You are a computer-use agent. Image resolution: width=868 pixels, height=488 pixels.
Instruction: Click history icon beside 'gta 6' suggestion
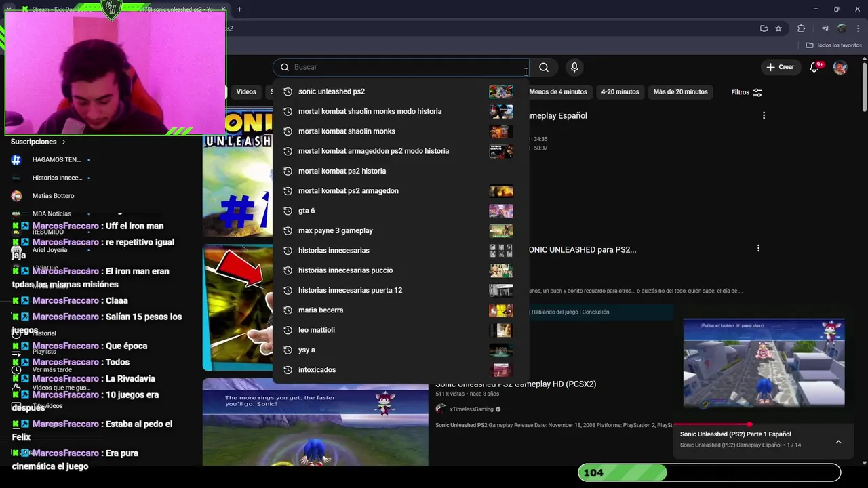(288, 211)
